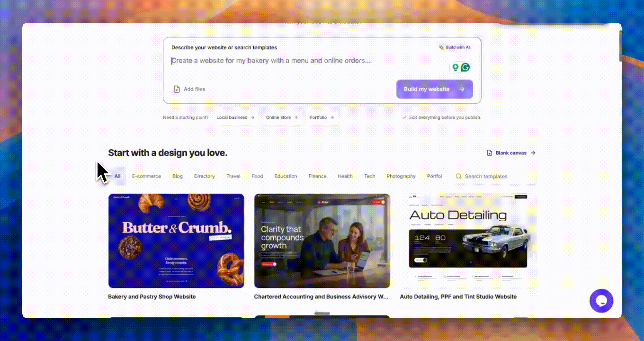This screenshot has height=341, width=644.
Task: Switch to the Blog category
Action: click(178, 176)
